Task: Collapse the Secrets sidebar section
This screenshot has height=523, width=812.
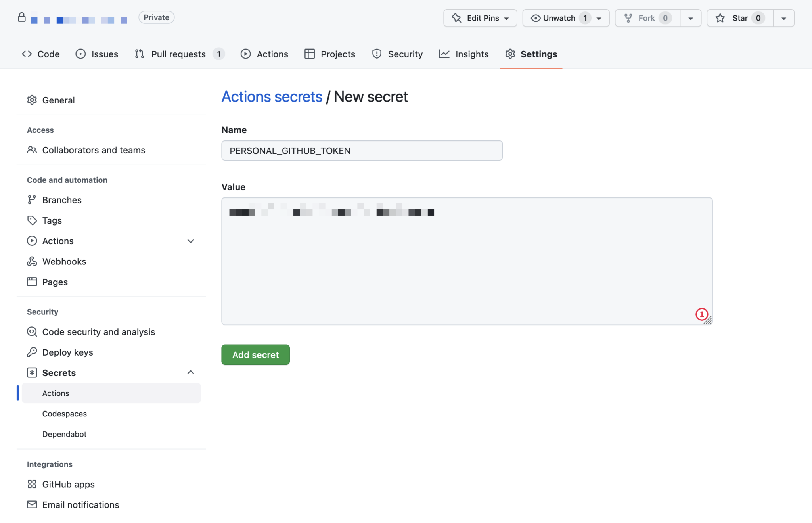Action: click(x=191, y=372)
